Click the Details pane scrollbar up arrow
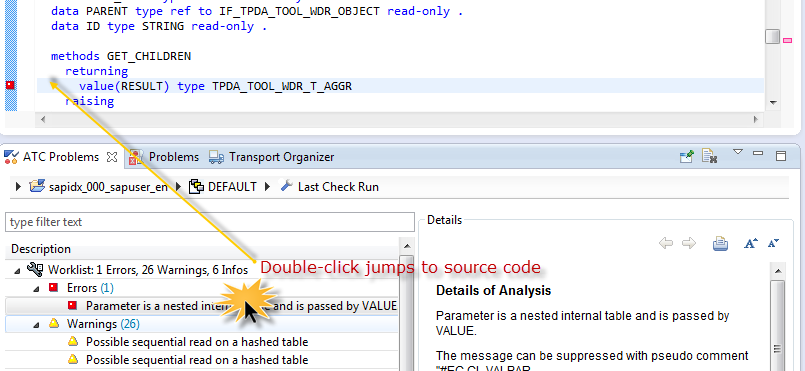 click(x=778, y=271)
